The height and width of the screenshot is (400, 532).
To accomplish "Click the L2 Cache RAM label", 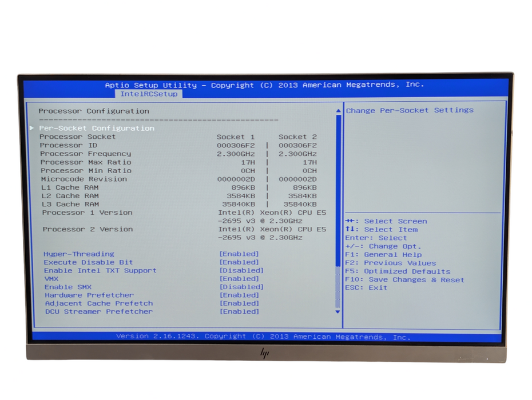I will tap(70, 196).
